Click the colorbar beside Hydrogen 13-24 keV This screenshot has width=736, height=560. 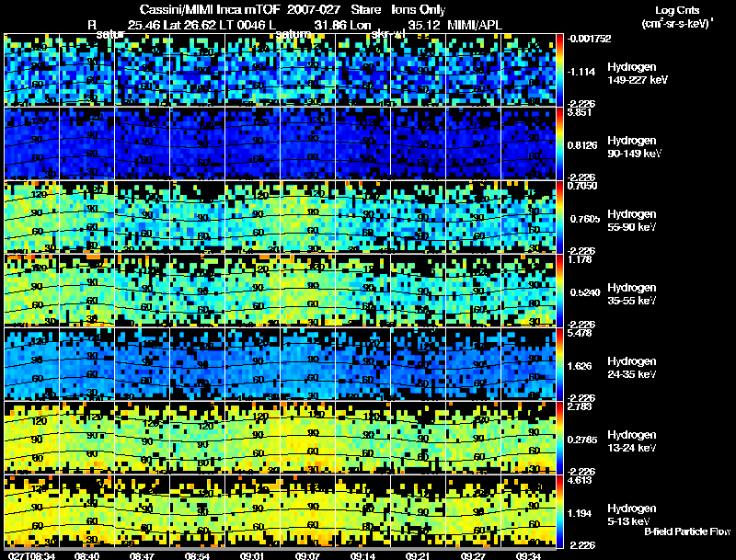coord(560,438)
